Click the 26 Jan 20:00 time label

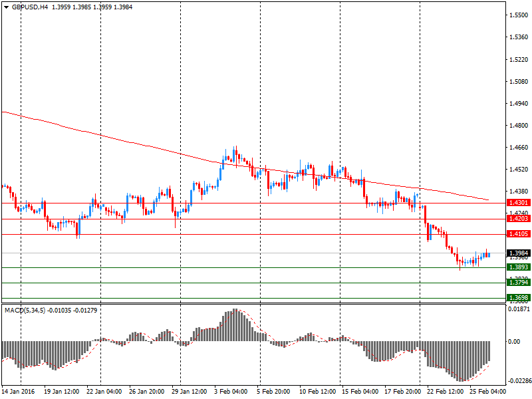point(146,392)
